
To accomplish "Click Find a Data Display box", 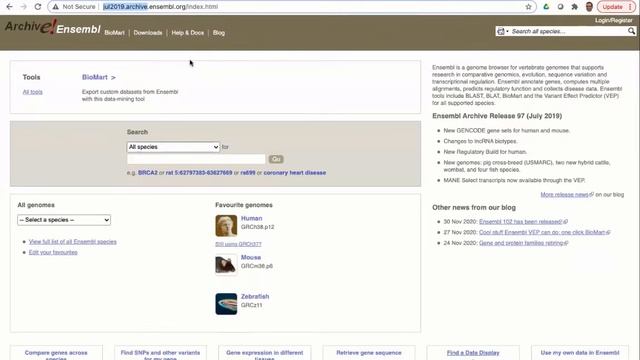I will (x=473, y=353).
